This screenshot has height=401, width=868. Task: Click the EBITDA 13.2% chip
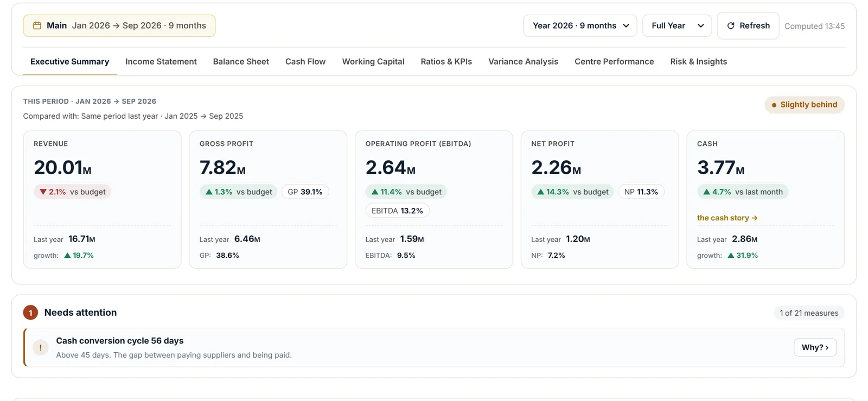tap(397, 211)
